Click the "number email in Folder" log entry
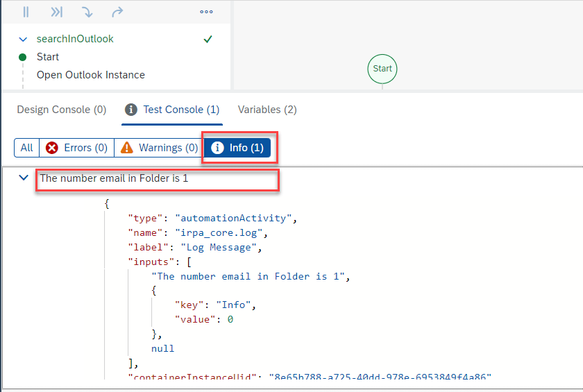The image size is (583, 392). click(114, 178)
